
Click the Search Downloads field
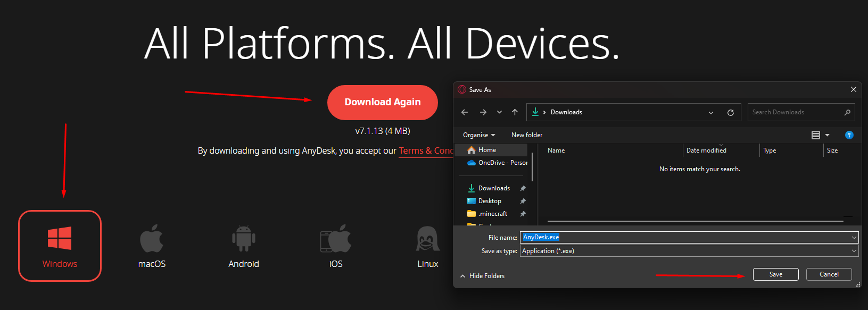(x=796, y=112)
